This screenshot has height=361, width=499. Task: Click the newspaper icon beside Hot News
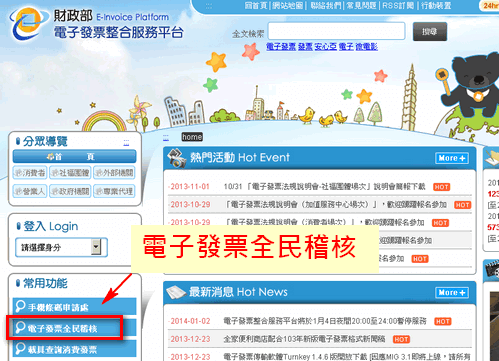coord(176,292)
